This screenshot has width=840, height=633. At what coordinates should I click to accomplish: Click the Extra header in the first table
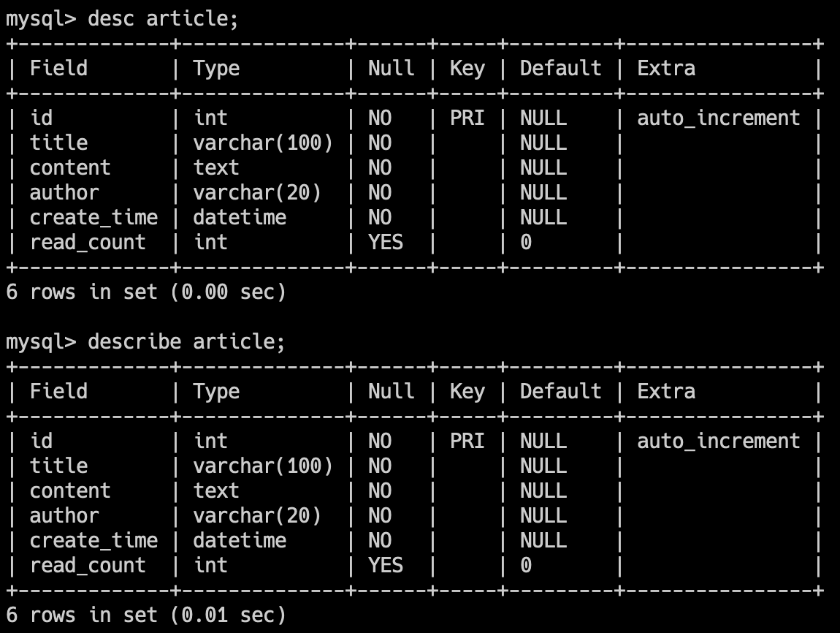pos(666,69)
